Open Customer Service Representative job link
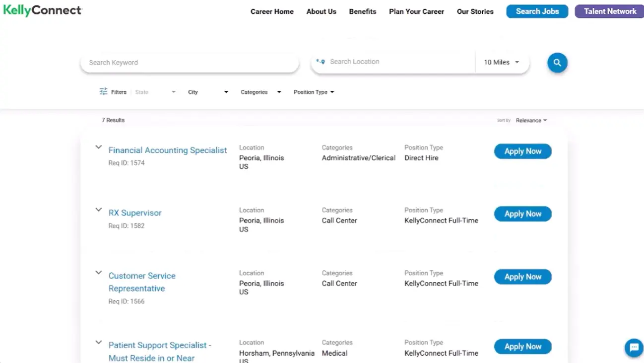 (142, 282)
